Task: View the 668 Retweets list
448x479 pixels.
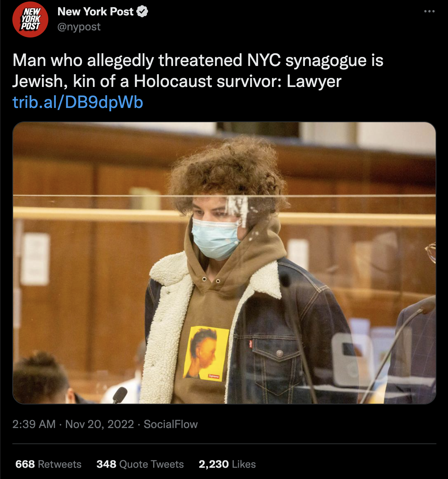Action: 48,464
